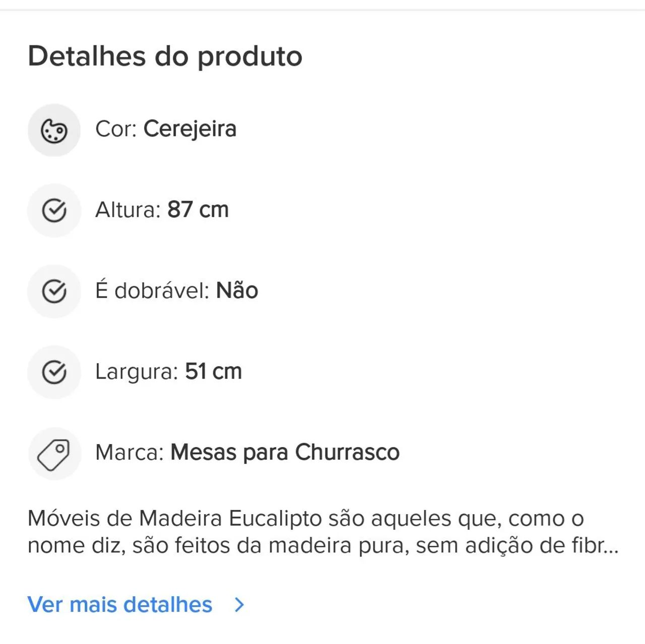Screen dimensions: 645x644
Task: Select the 87 cm height value
Action: 198,209
